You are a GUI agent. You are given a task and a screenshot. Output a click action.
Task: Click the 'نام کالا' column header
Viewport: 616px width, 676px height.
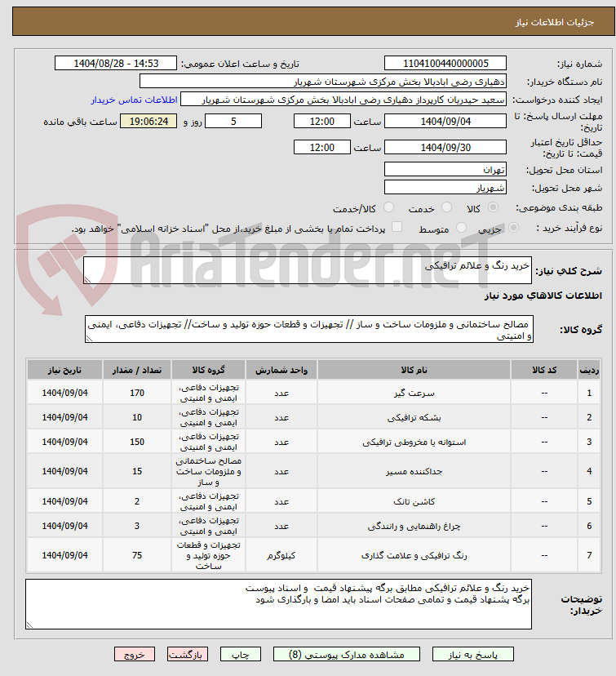click(x=414, y=370)
